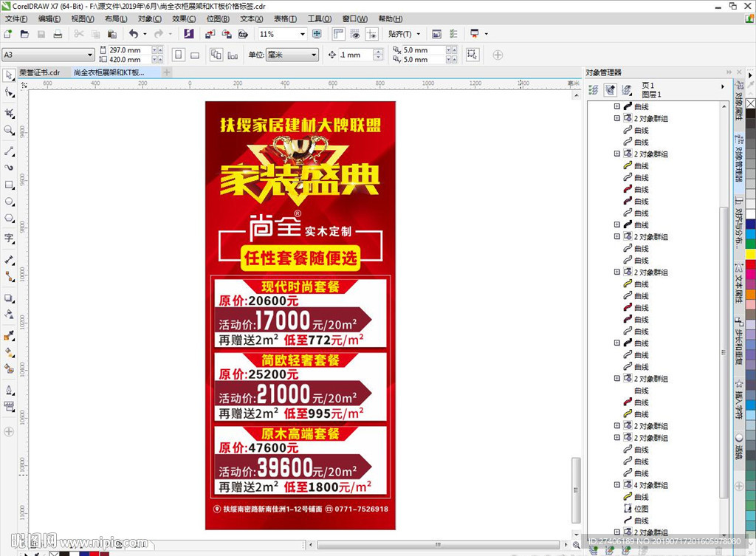Click the Print icon

pos(58,34)
